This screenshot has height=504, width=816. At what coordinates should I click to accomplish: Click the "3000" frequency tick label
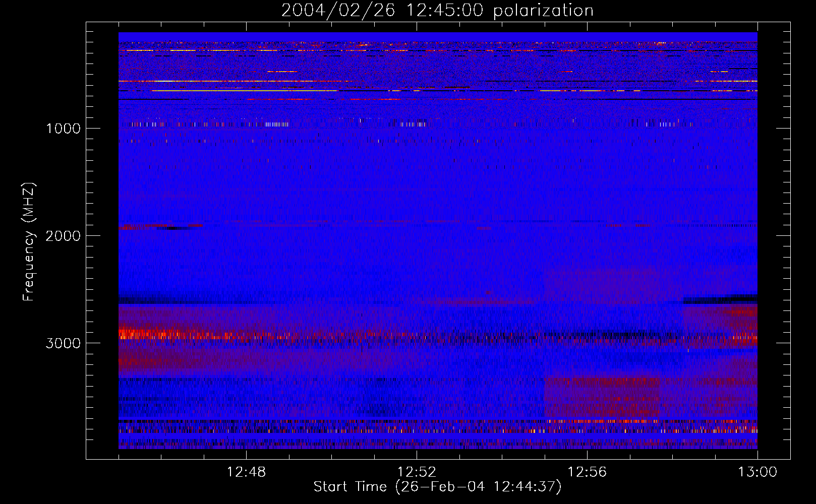tap(63, 343)
